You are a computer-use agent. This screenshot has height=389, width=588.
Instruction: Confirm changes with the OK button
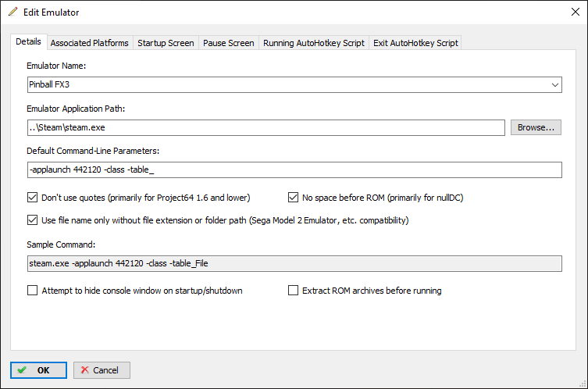click(x=38, y=370)
